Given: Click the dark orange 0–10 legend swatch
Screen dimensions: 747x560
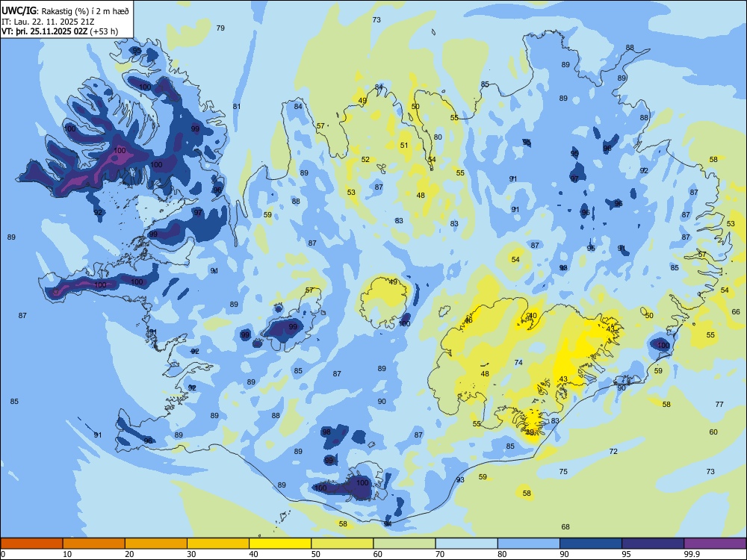Looking at the screenshot, I should click(31, 544).
